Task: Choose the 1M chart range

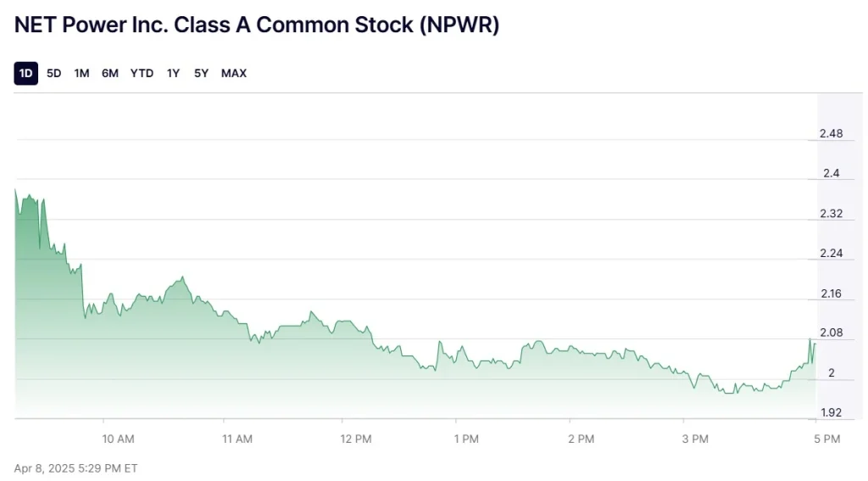Action: [x=81, y=74]
